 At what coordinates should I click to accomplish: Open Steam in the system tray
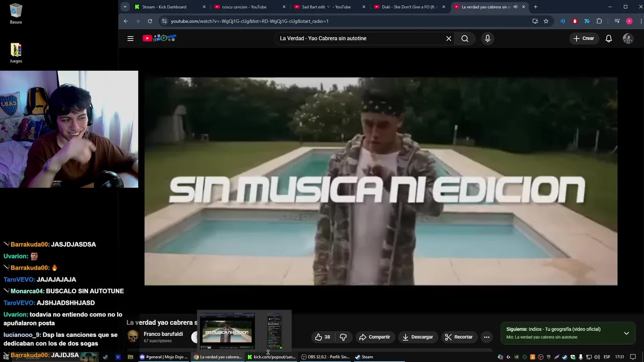(x=565, y=357)
